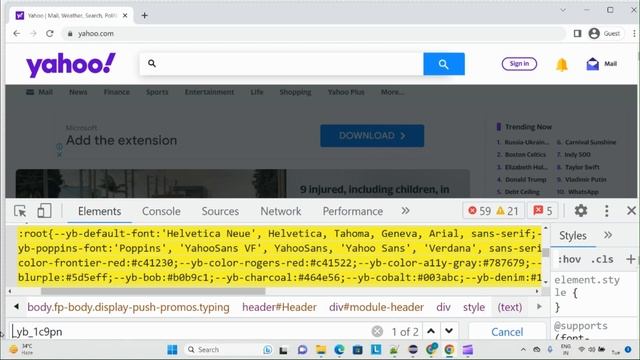Viewport: 640px width, 360px height.
Task: Switch to the Console tab
Action: point(161,211)
